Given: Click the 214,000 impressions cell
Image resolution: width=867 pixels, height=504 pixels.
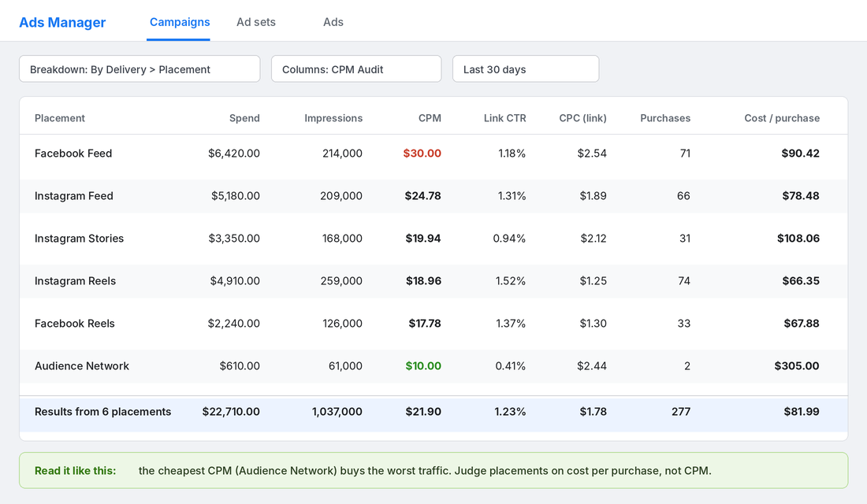Looking at the screenshot, I should tap(342, 154).
